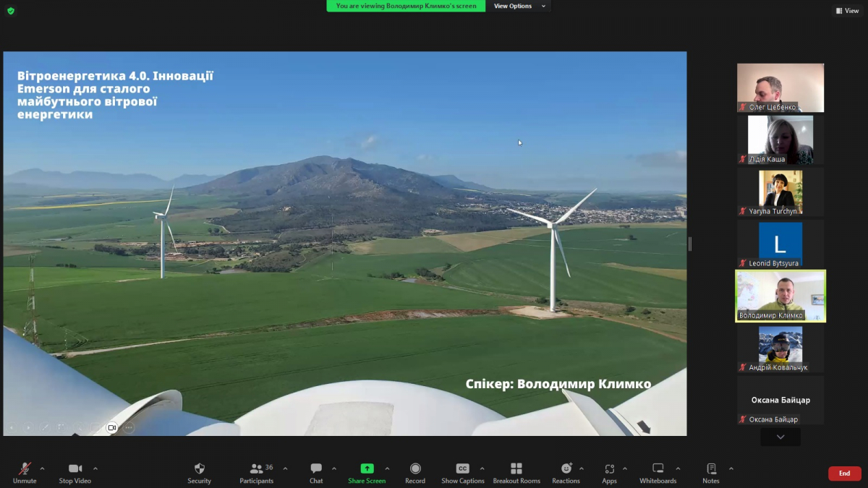The width and height of the screenshot is (868, 488).
Task: Expand video settings arrow beside Stop Video
Action: tap(95, 468)
